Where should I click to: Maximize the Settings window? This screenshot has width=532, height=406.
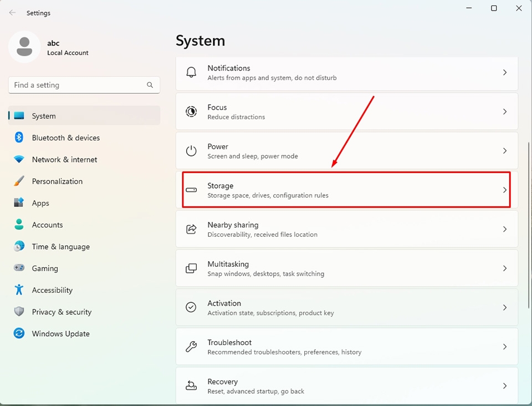click(494, 8)
